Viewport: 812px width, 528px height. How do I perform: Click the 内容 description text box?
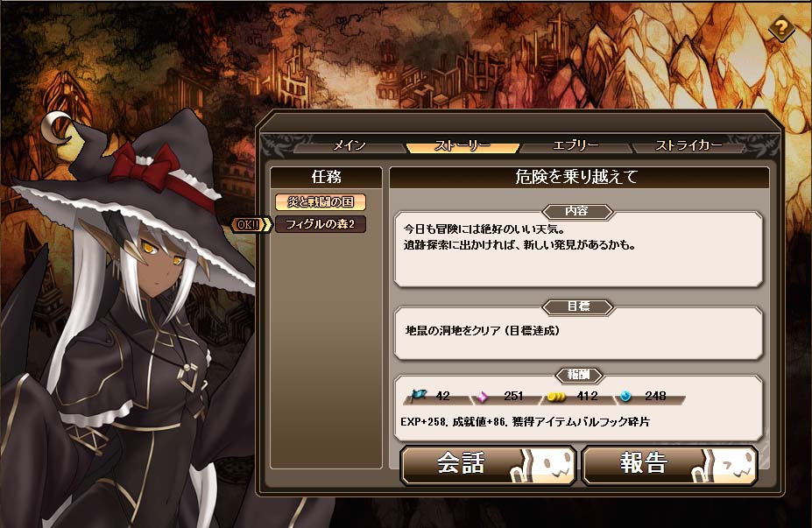(x=578, y=250)
